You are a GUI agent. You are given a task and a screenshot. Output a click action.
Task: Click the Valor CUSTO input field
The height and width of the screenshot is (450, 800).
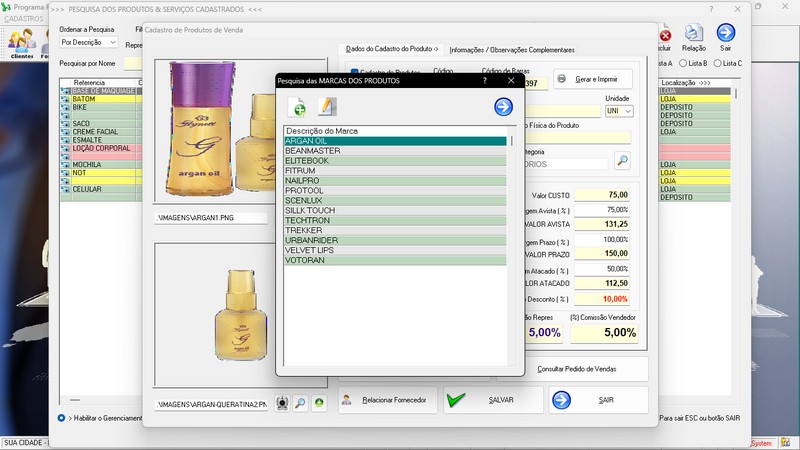click(604, 194)
